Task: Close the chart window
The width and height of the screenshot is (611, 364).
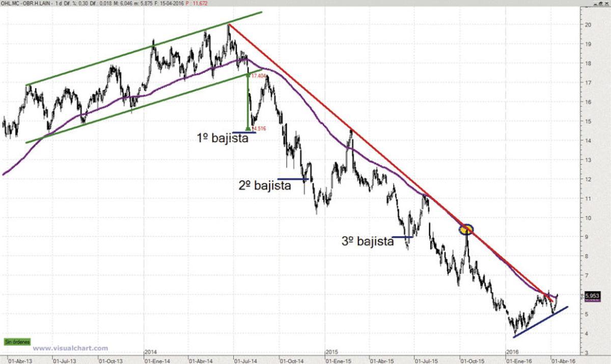Action: click(606, 4)
